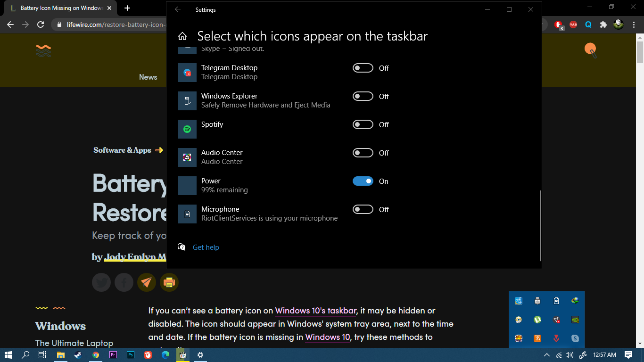Enable the Windows Explorer icon toggle
Image resolution: width=644 pixels, height=362 pixels.
[x=363, y=96]
